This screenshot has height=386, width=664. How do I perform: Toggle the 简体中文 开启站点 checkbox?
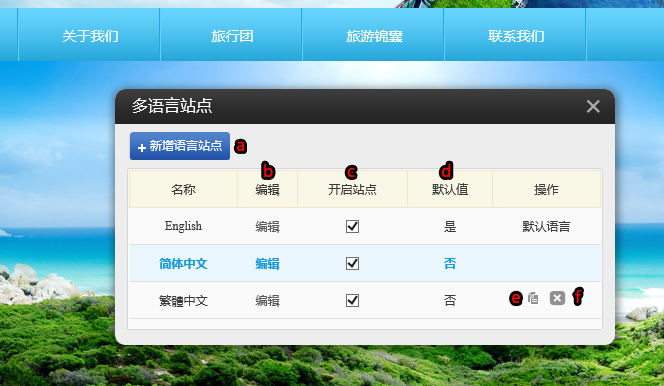coord(352,264)
